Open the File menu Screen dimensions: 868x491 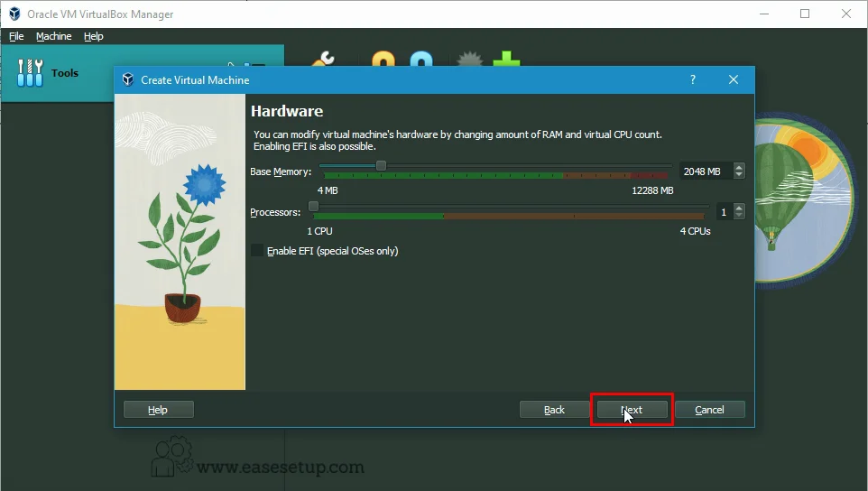click(x=16, y=36)
